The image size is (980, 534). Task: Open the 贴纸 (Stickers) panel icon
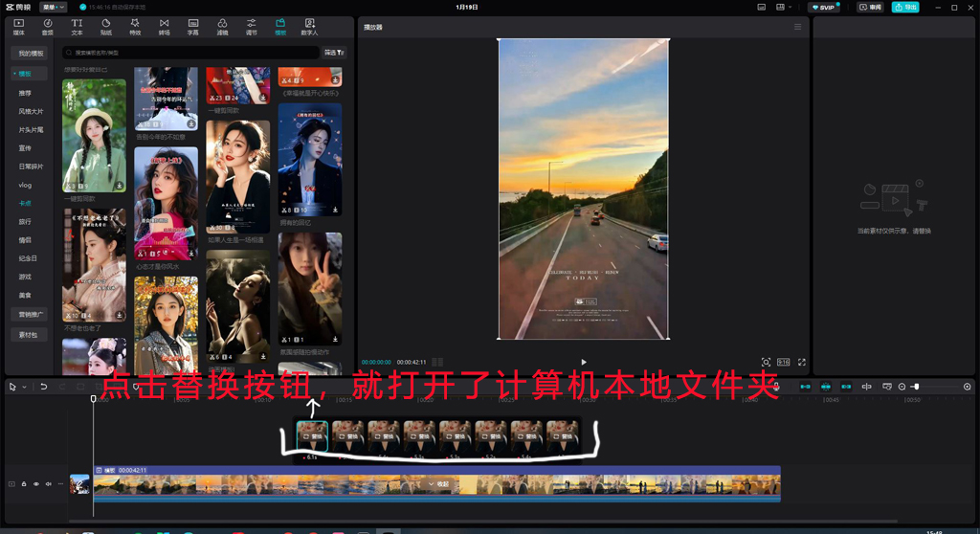click(x=105, y=26)
